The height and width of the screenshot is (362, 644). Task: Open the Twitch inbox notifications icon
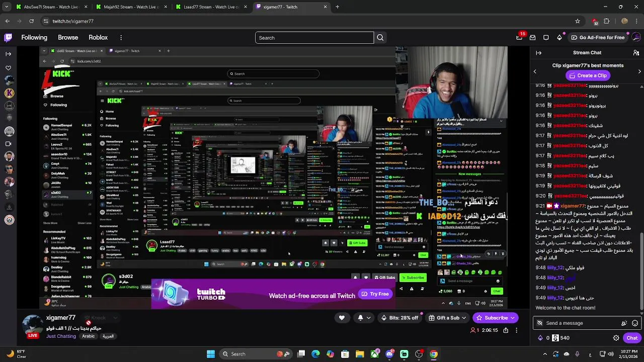(x=532, y=37)
